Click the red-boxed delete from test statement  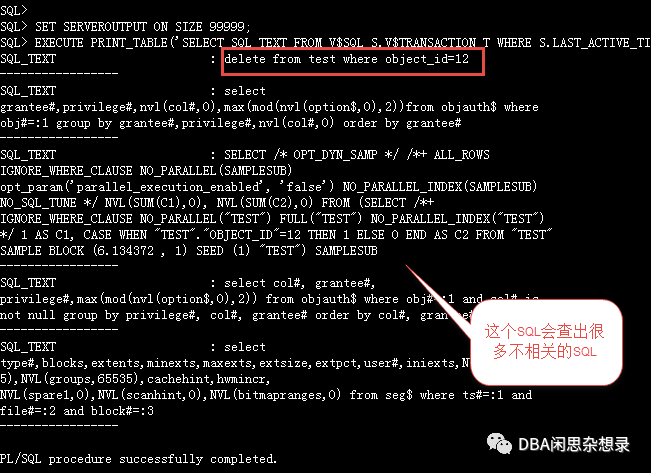click(x=346, y=59)
